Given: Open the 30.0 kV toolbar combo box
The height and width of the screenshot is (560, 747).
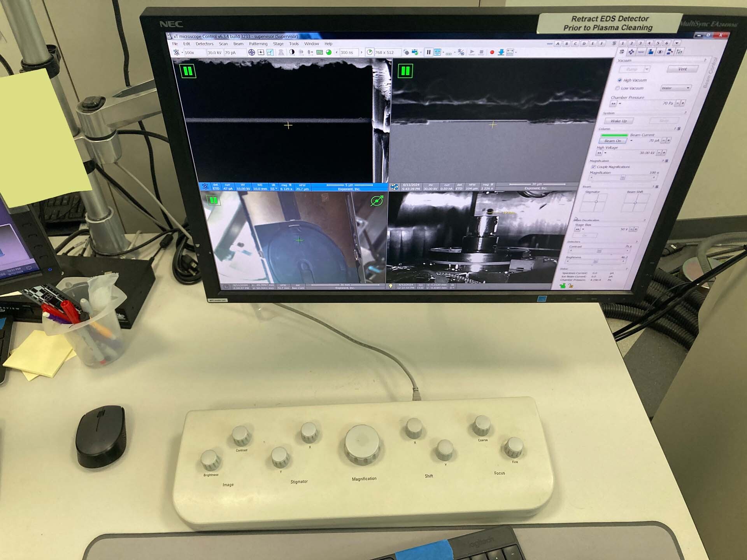Looking at the screenshot, I should pos(214,52).
